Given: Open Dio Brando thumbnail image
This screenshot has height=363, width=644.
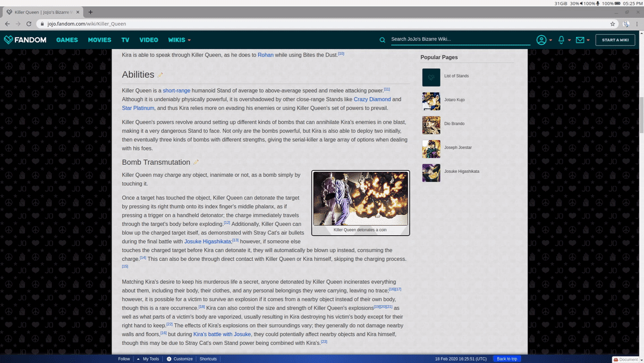Looking at the screenshot, I should 431,125.
